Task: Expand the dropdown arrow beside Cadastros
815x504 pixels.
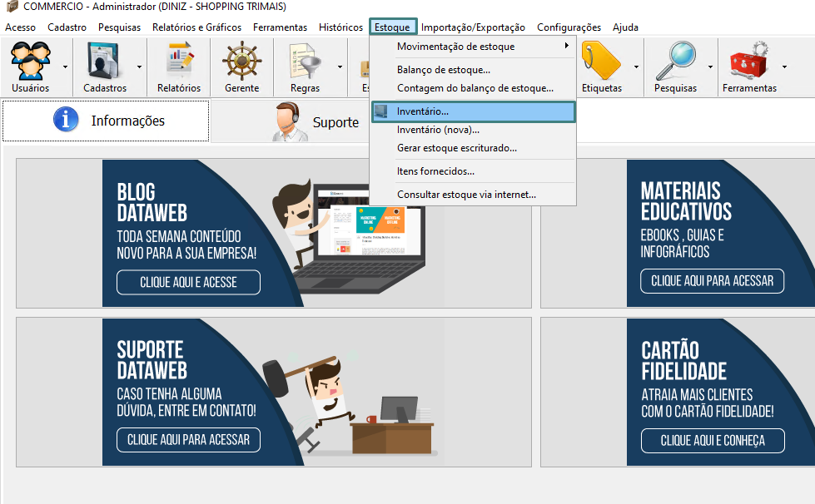Action: click(139, 67)
